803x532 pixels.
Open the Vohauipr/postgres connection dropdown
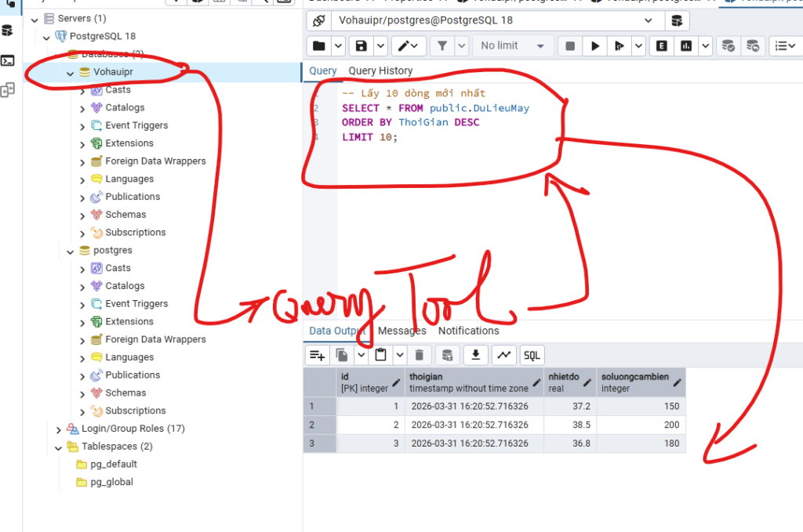click(x=648, y=20)
